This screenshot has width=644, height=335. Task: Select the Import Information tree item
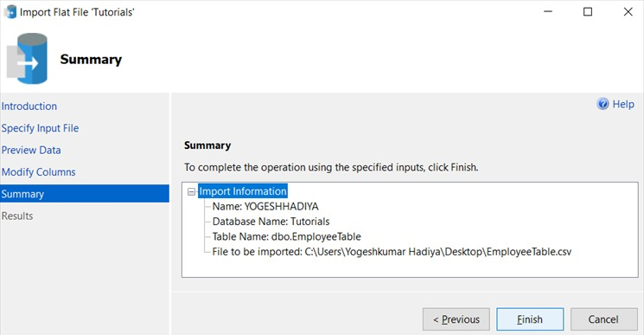[243, 191]
